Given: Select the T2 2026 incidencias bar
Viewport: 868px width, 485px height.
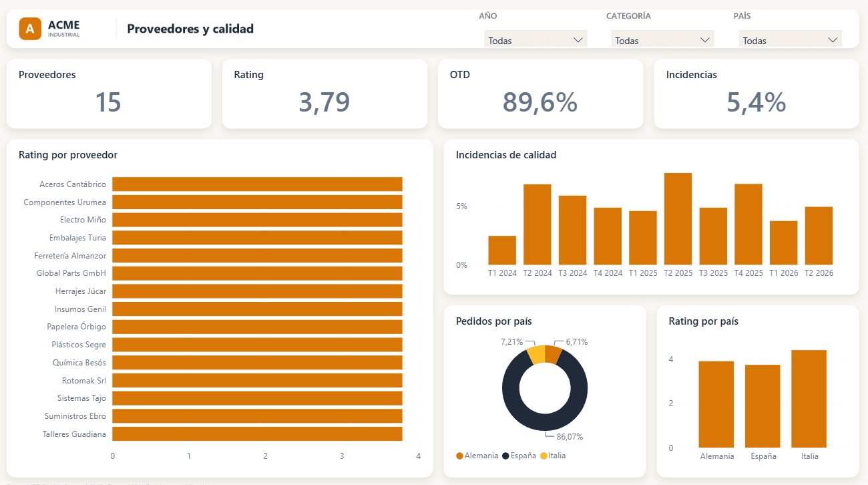Looking at the screenshot, I should tap(819, 236).
